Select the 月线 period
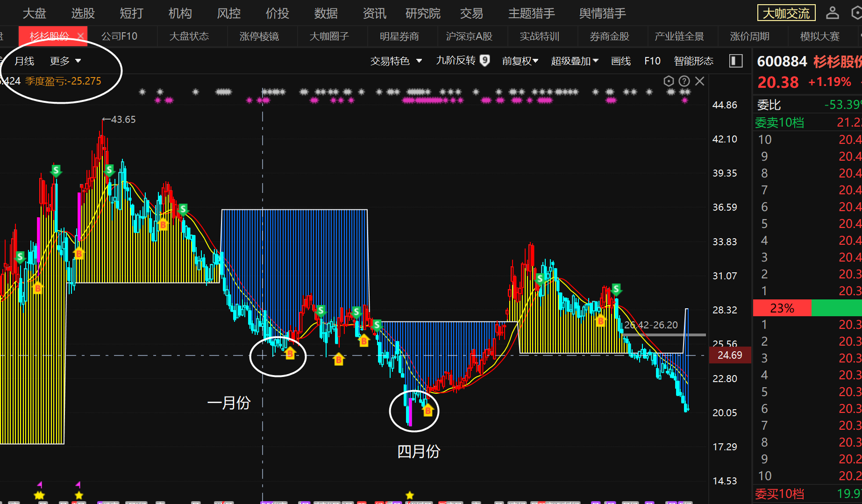This screenshot has height=504, width=862. [24, 61]
